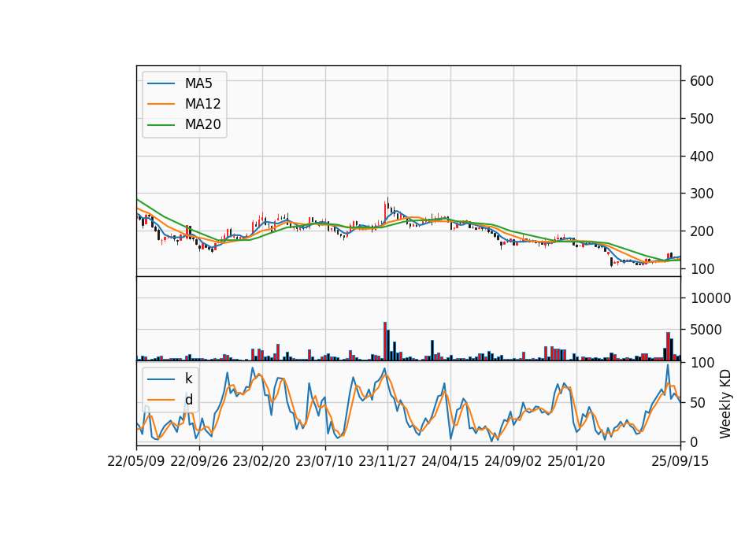Click the 300 price axis label
Image resolution: width=756 pixels, height=543 pixels.
pos(702,194)
